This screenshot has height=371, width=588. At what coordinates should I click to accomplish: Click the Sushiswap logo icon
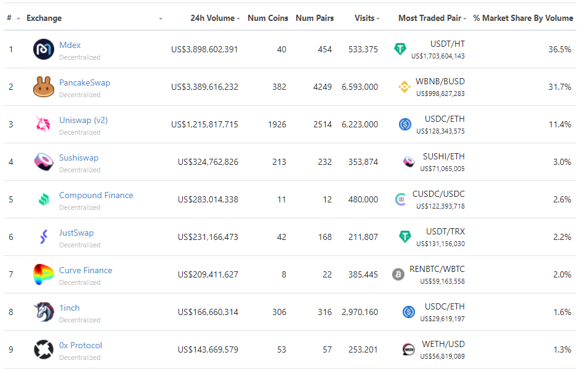pos(44,162)
